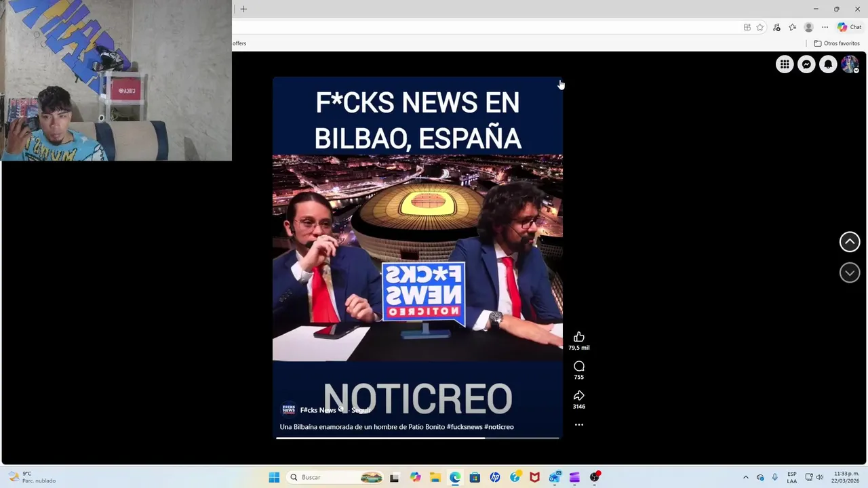Open the OneDrive tray icon
Screen dimensions: 868x488
pyautogui.click(x=760, y=477)
